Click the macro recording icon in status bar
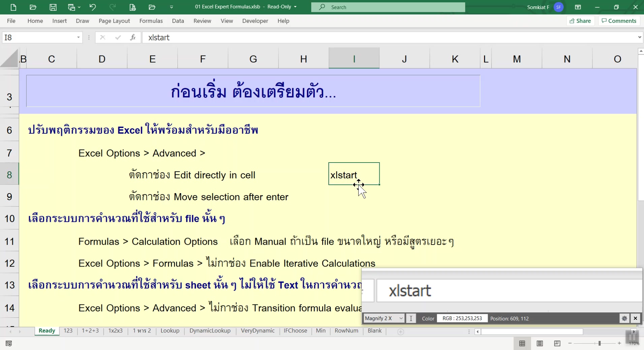 9,343
